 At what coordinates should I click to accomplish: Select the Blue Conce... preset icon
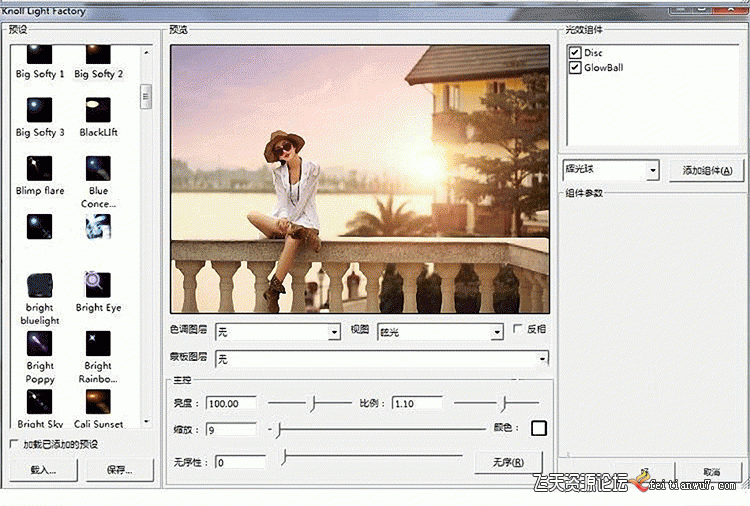click(98, 168)
